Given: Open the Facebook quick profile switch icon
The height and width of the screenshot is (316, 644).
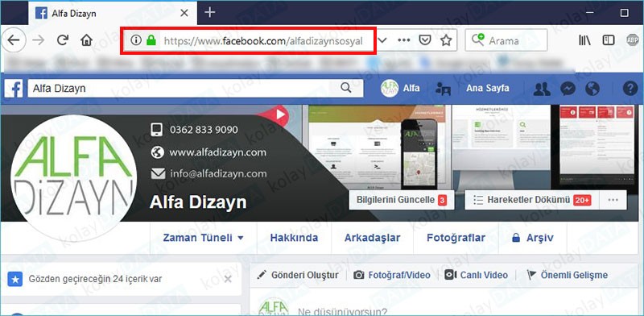Looking at the screenshot, I should pos(444,89).
